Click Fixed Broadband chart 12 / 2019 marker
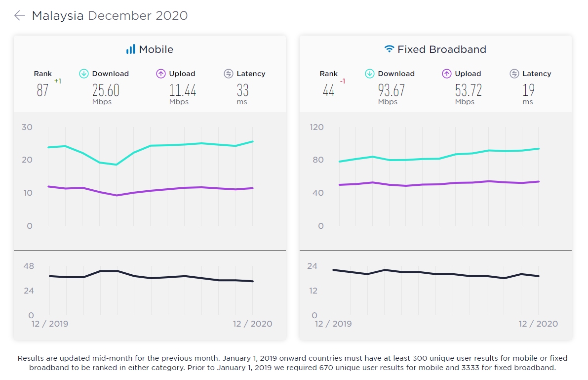 (333, 324)
